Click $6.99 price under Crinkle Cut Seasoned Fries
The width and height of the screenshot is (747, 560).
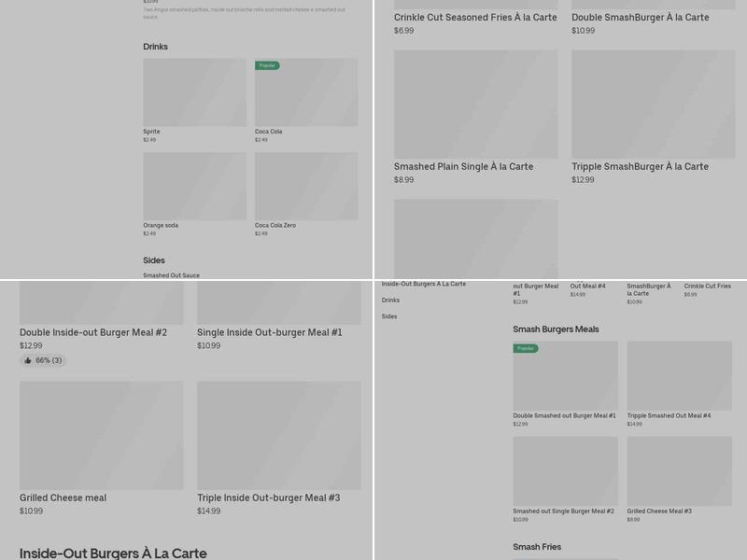(404, 31)
